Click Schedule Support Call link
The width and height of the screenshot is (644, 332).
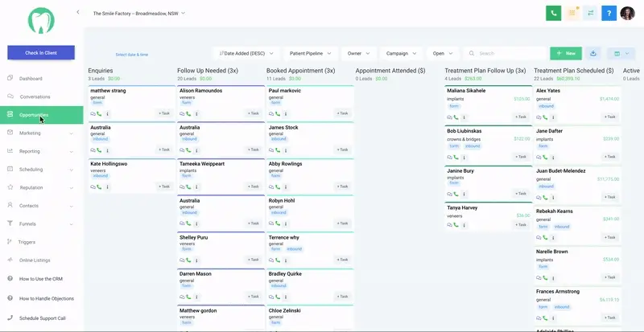[41, 318]
